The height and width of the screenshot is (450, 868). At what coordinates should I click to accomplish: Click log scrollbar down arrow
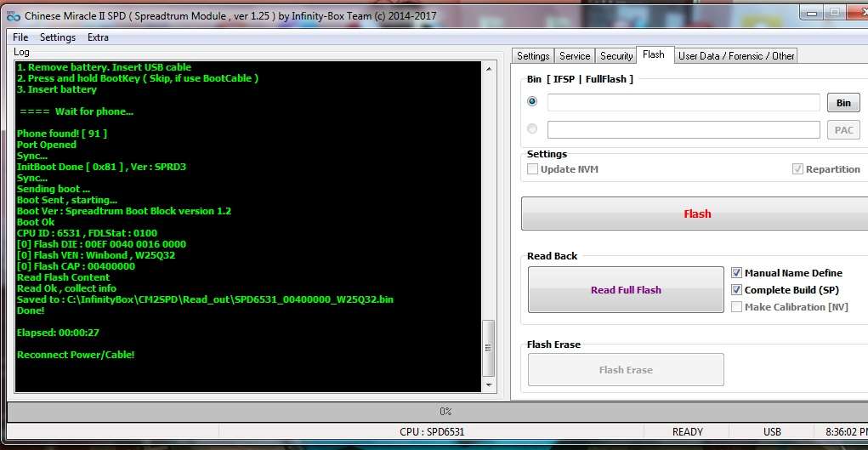coord(488,384)
